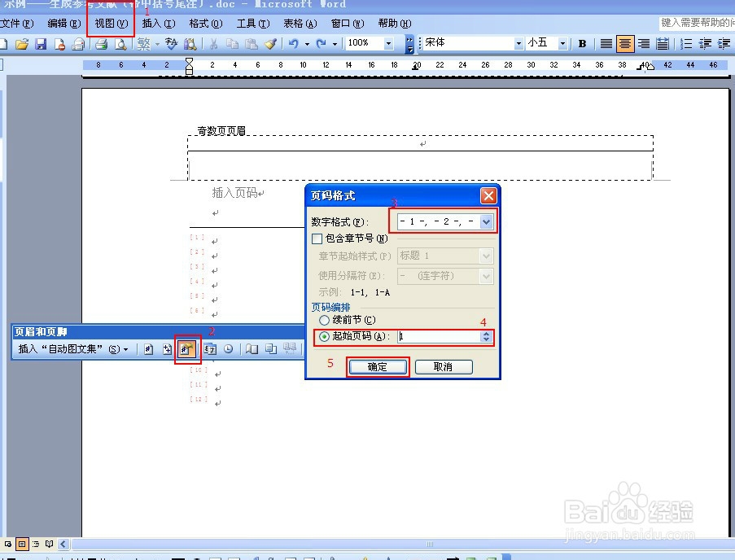Open the 编辑 menu
This screenshot has width=735, height=560.
pyautogui.click(x=64, y=24)
